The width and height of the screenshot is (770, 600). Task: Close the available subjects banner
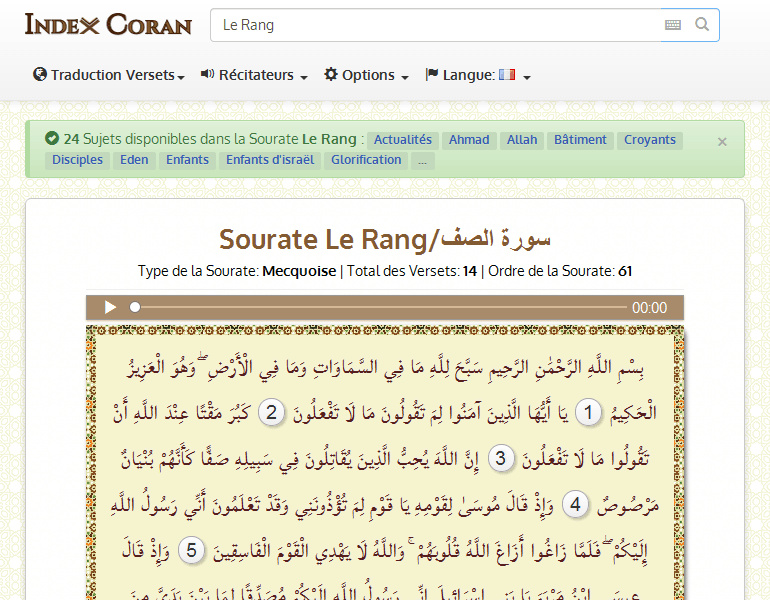coord(722,142)
